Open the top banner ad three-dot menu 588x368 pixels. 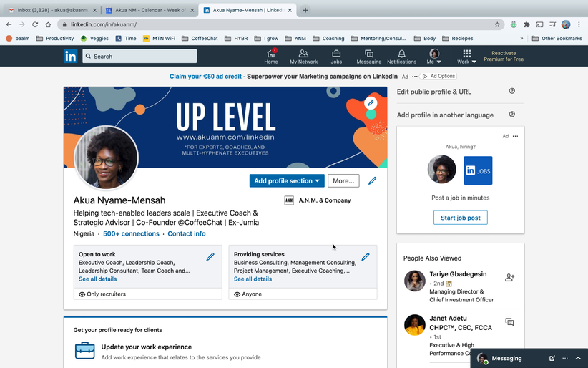[415, 76]
